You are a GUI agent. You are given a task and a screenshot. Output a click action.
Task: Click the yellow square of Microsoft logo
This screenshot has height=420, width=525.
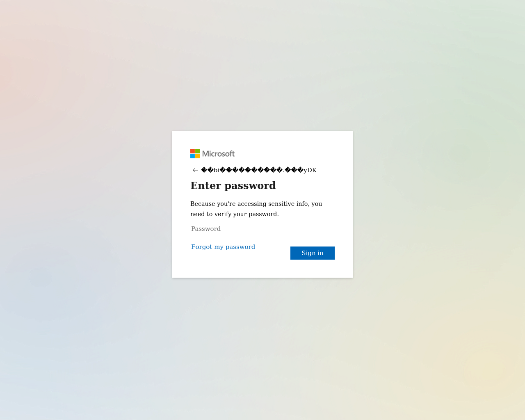(x=197, y=156)
